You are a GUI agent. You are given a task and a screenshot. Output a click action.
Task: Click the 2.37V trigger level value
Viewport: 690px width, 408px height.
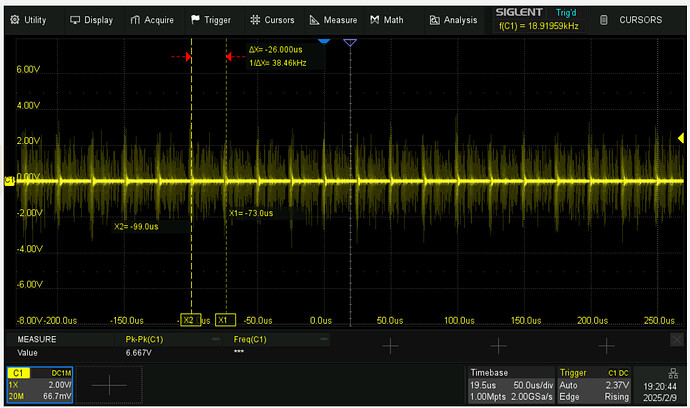pyautogui.click(x=617, y=385)
